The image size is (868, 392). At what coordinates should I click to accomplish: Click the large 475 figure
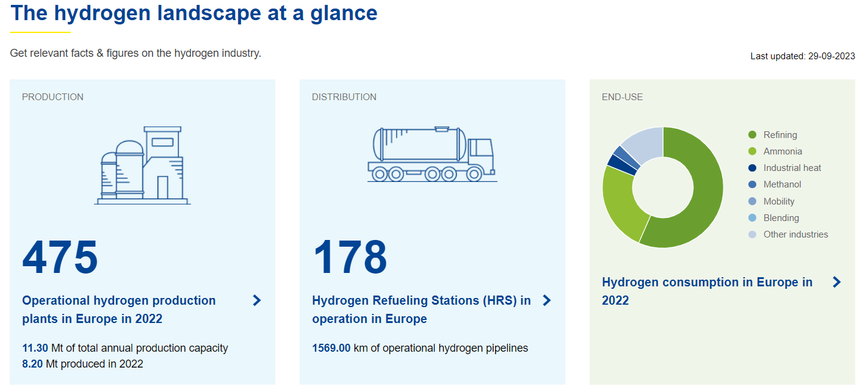(60, 257)
